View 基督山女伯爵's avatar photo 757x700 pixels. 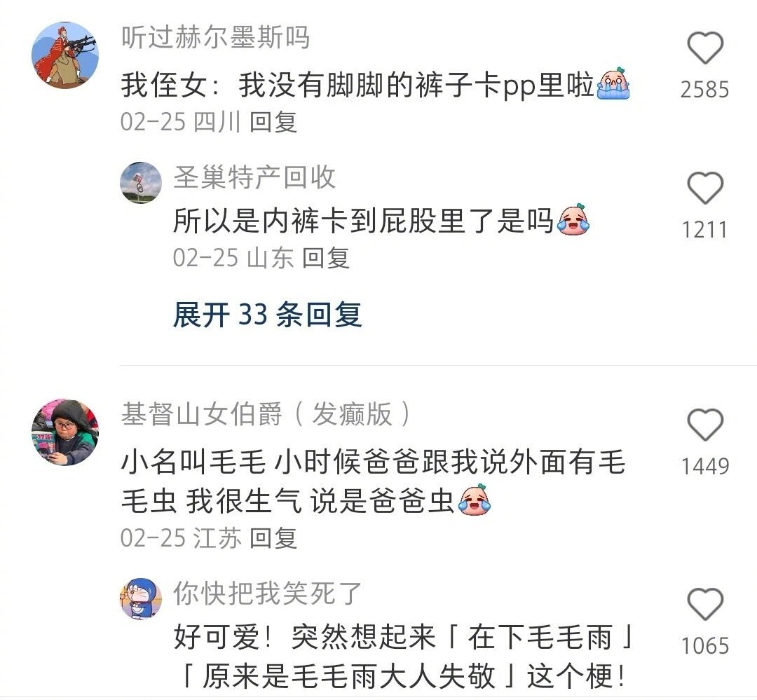[x=65, y=432]
